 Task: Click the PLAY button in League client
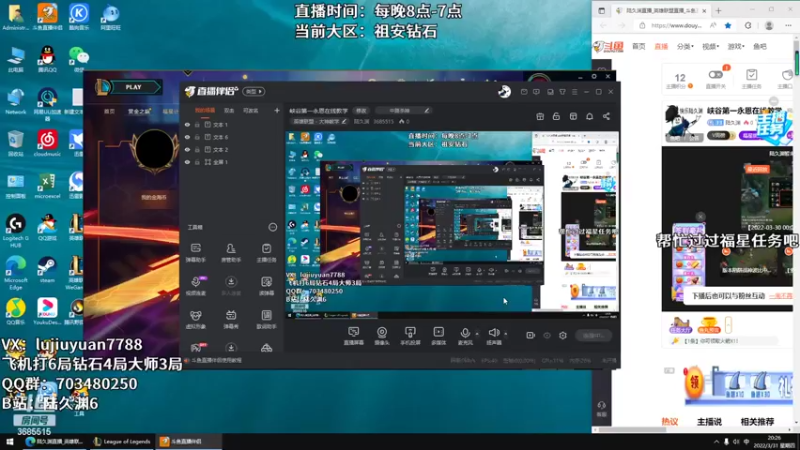[134, 87]
